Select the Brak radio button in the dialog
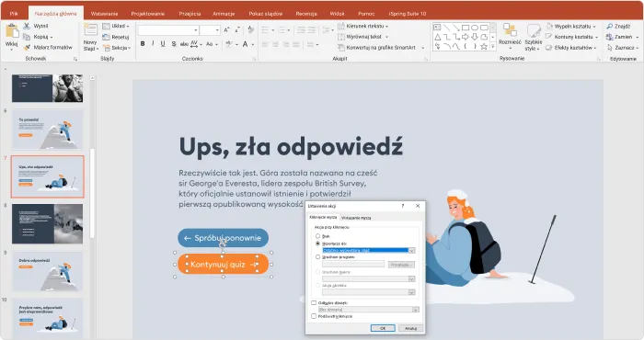The height and width of the screenshot is (340, 644). tap(317, 236)
